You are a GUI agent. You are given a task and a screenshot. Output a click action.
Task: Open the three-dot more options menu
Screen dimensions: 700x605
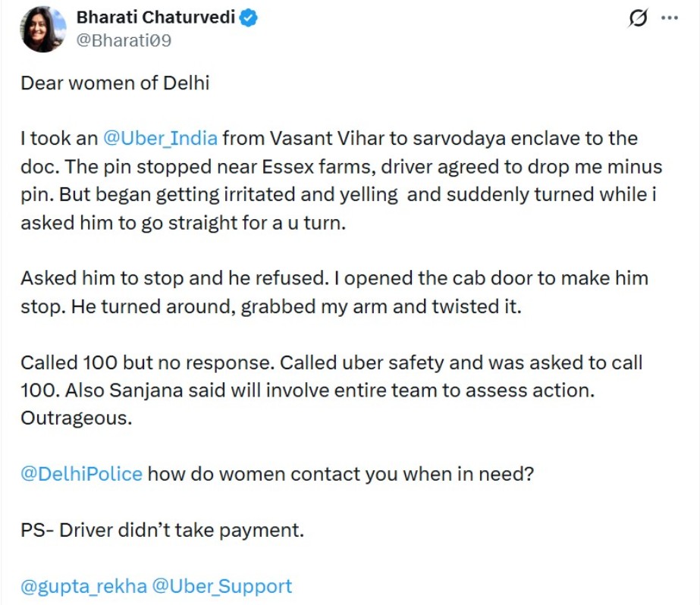click(x=670, y=18)
